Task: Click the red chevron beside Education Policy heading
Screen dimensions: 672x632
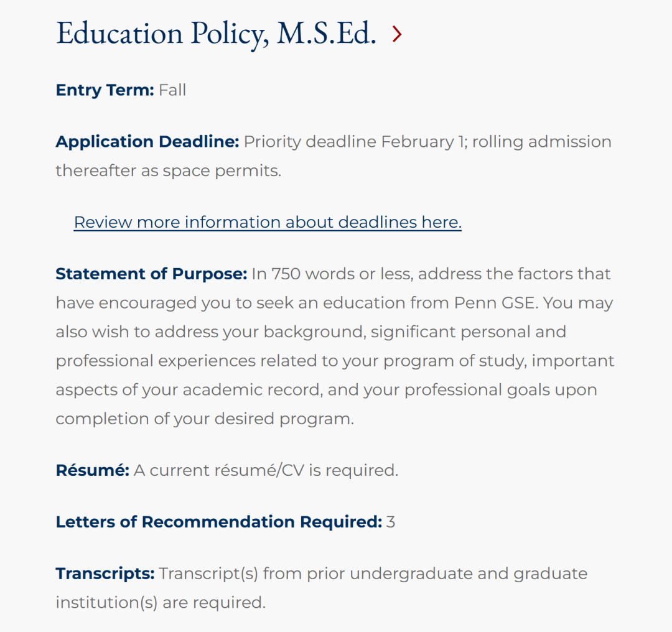Action: [397, 35]
